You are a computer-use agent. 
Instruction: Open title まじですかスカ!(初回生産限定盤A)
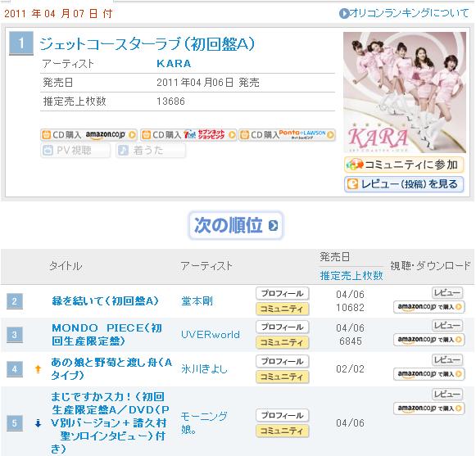110,422
